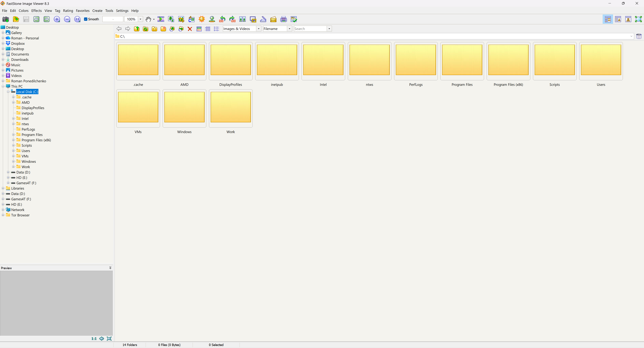The width and height of the screenshot is (644, 348).
Task: Select the Program Files tree item
Action: click(32, 135)
